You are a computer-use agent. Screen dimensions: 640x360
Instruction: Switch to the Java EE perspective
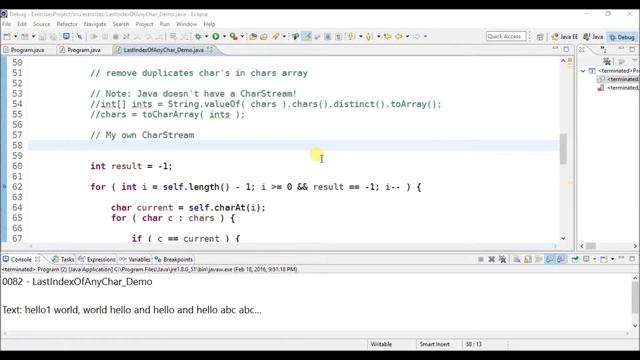564,37
